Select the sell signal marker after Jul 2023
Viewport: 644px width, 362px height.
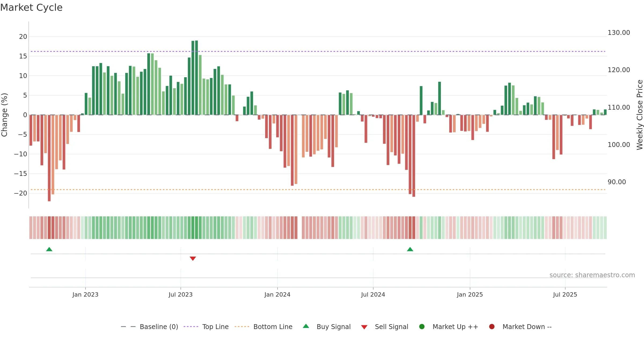(193, 258)
